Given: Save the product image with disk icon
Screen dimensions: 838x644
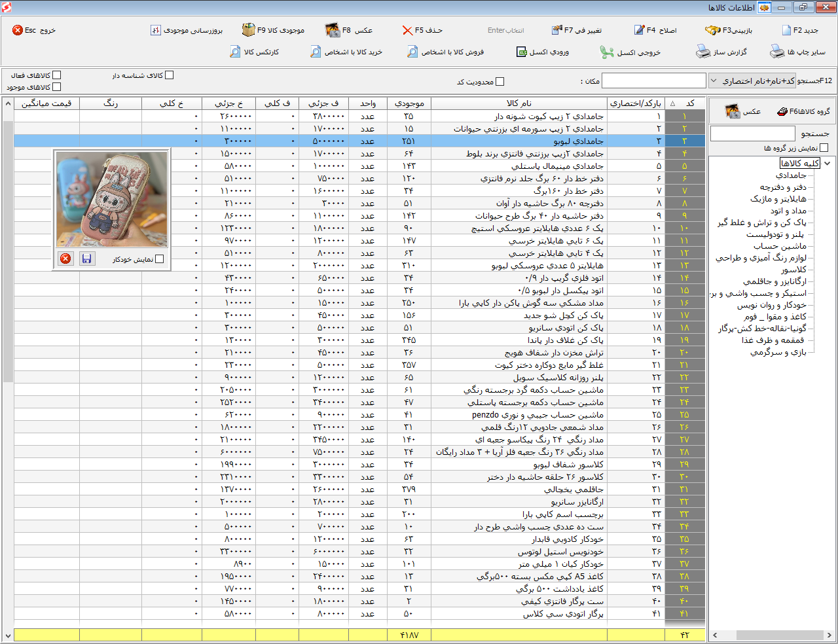Looking at the screenshot, I should point(86,259).
